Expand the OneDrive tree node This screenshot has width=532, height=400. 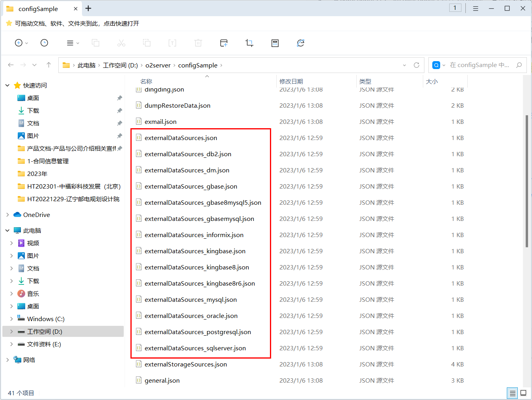7,215
